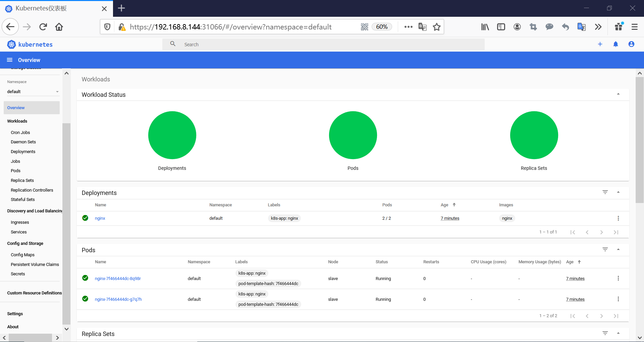Viewport: 644px width, 342px height.
Task: Close the Kubernetes dashboard tab
Action: click(104, 9)
